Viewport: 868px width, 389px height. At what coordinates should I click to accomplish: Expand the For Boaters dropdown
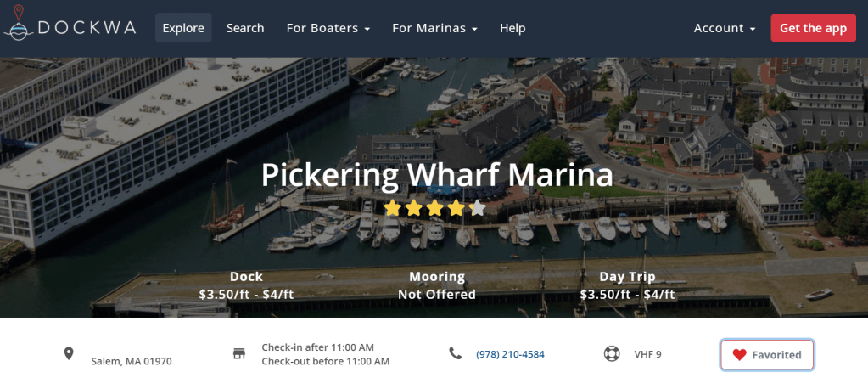(328, 28)
